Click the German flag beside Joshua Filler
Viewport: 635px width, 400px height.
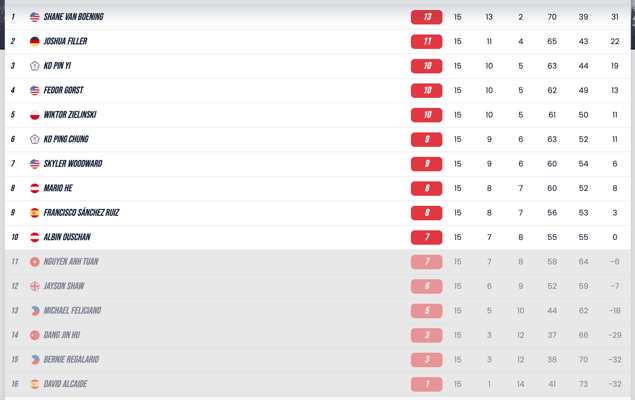[35, 42]
